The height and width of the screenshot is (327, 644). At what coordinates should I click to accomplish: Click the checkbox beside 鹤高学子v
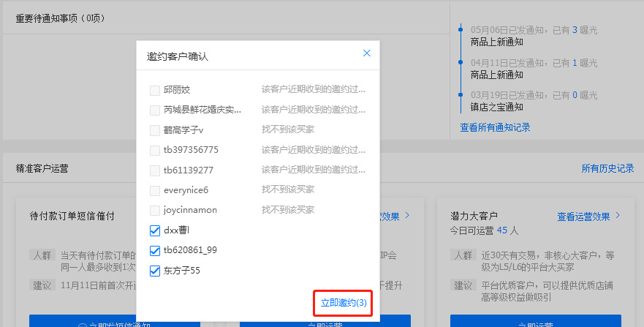coord(155,130)
